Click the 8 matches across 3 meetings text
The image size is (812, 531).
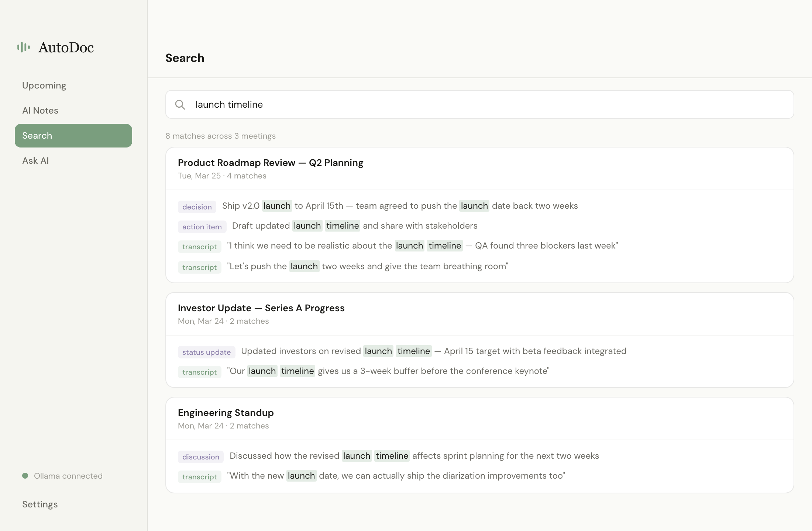220,136
